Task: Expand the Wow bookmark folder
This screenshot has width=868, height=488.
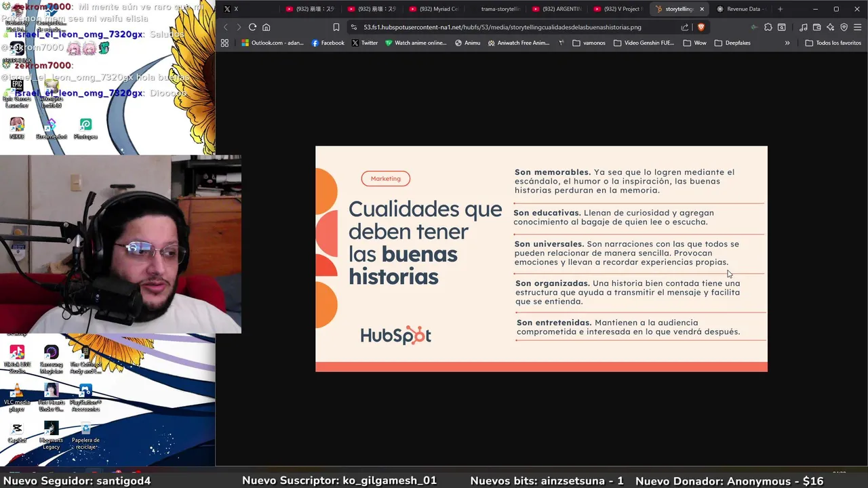Action: pos(696,43)
